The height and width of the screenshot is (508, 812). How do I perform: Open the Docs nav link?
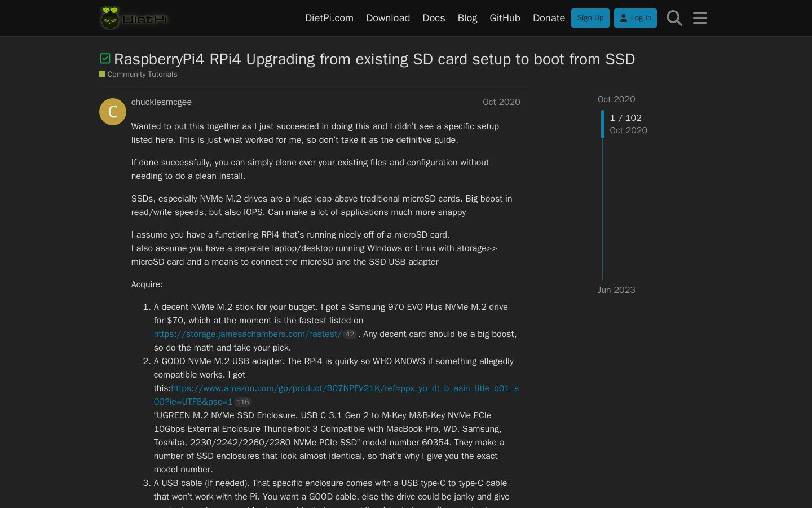(434, 18)
